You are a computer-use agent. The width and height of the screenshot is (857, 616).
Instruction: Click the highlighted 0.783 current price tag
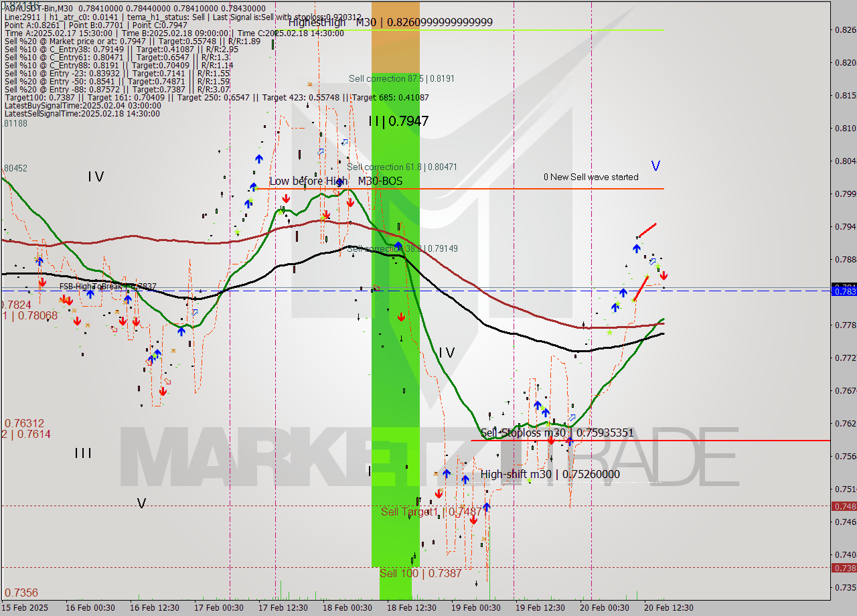point(843,291)
